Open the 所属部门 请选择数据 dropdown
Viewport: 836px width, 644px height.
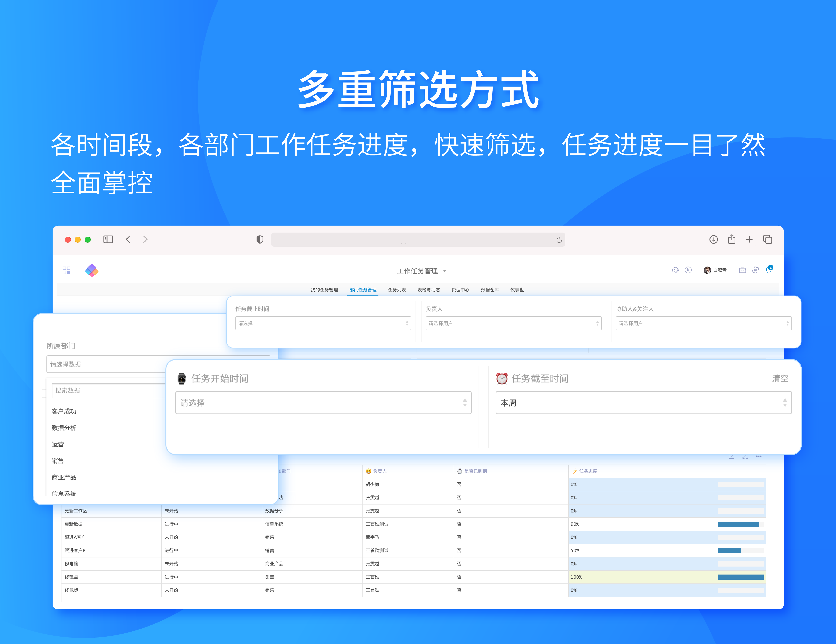pyautogui.click(x=106, y=364)
